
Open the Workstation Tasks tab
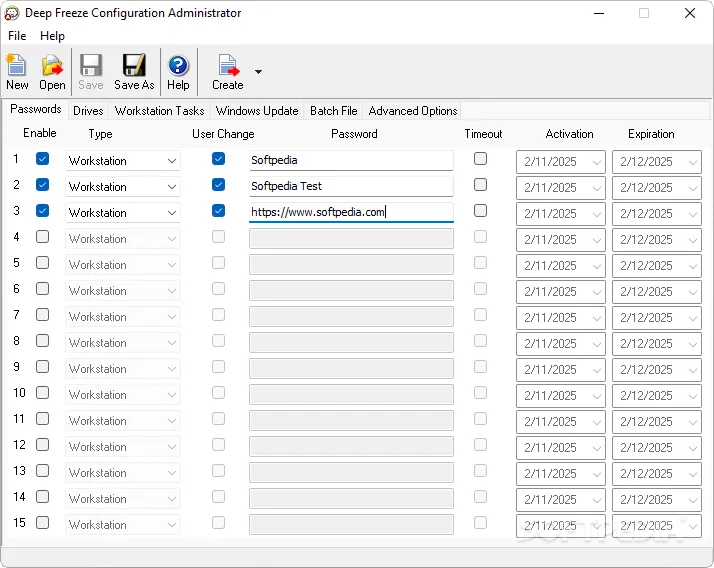(159, 111)
